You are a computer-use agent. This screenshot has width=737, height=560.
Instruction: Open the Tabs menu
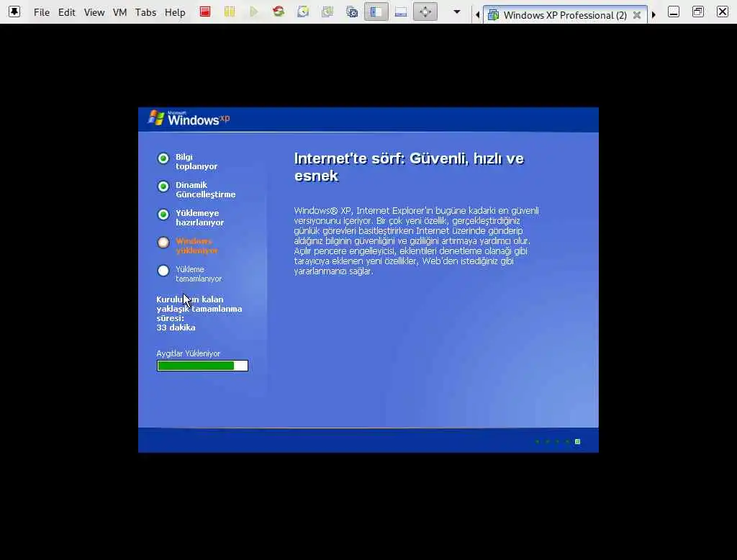coord(145,12)
